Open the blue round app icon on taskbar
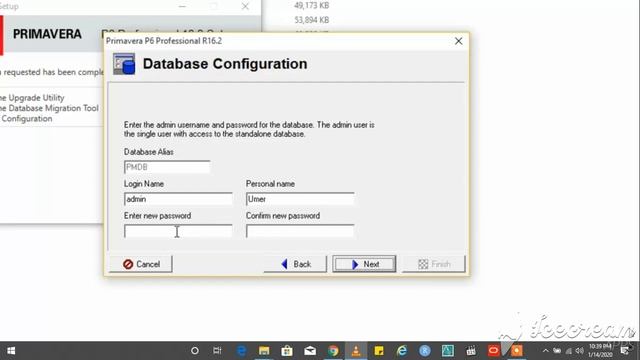This screenshot has height=360, width=640. 424,351
